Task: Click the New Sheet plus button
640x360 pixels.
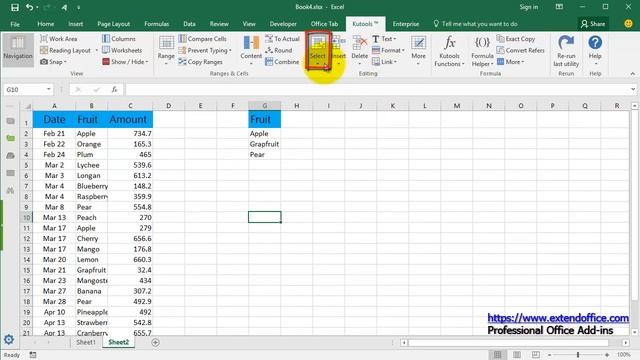Action: (x=156, y=342)
